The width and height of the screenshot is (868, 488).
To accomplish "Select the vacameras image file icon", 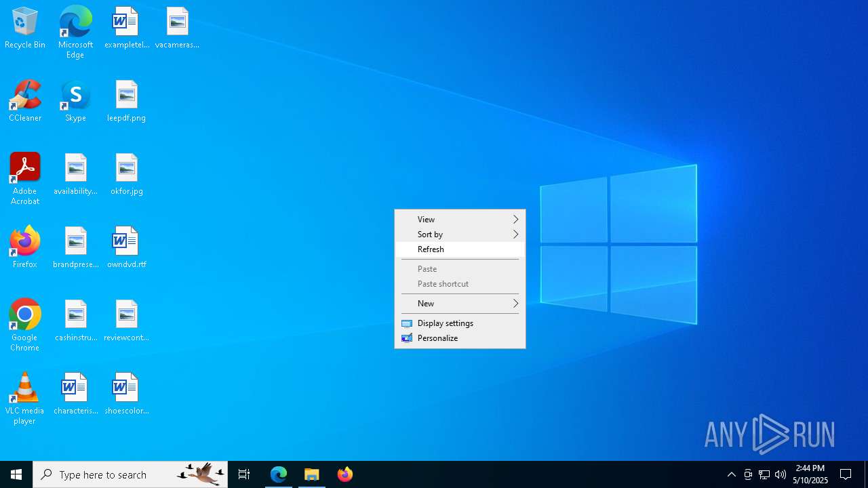I will 177,28.
